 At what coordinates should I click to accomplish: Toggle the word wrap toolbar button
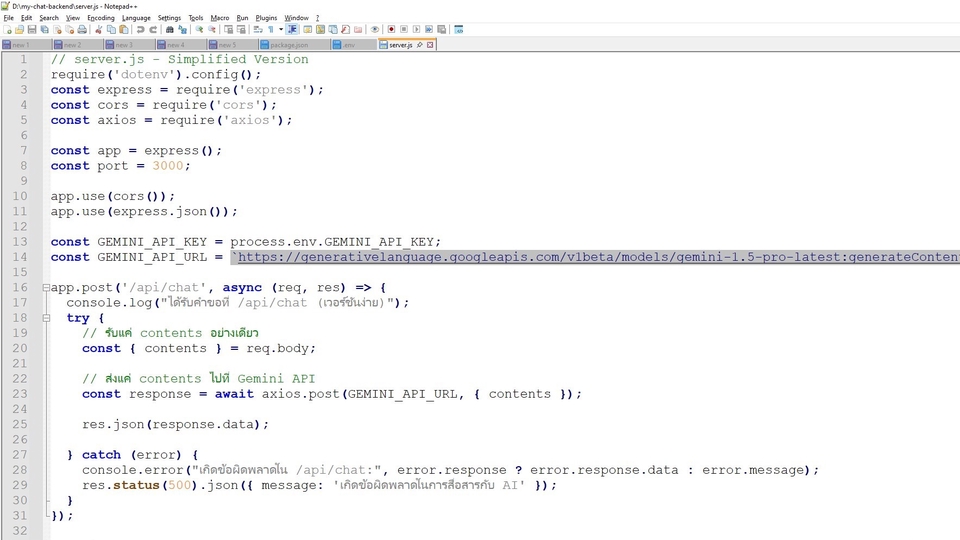coord(258,30)
